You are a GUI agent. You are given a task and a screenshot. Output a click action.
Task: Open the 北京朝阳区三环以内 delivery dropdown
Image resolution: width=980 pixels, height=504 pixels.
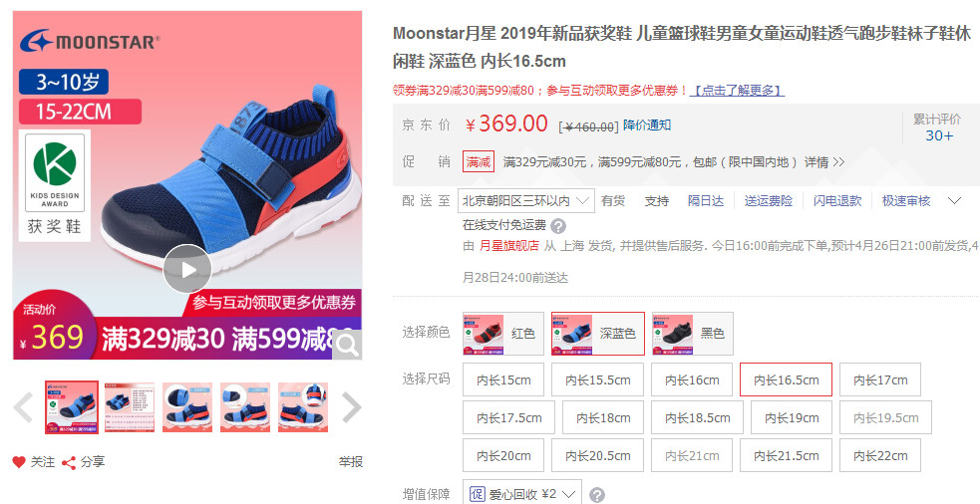point(526,201)
